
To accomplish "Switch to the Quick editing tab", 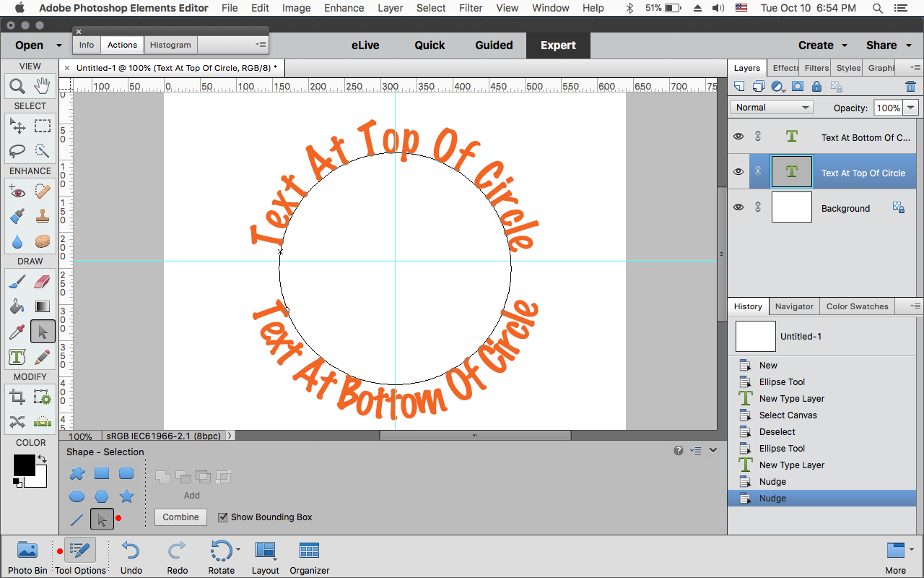I will (x=429, y=45).
